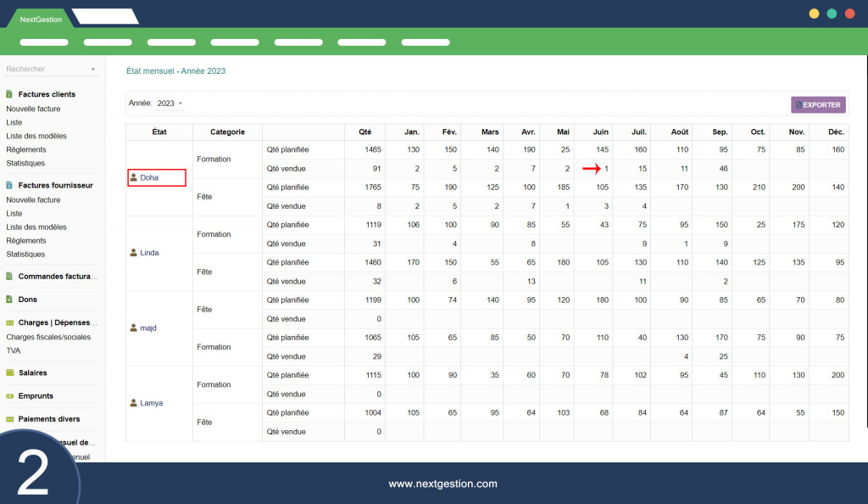Open the Doha user link

pyautogui.click(x=149, y=178)
